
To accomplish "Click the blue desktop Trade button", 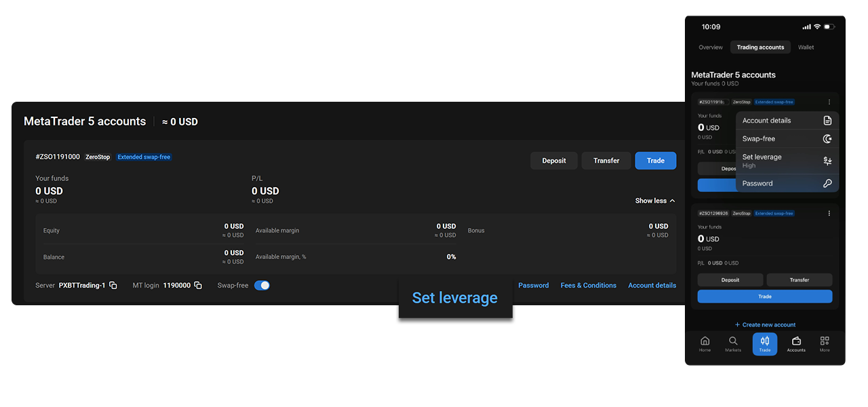I will (656, 161).
